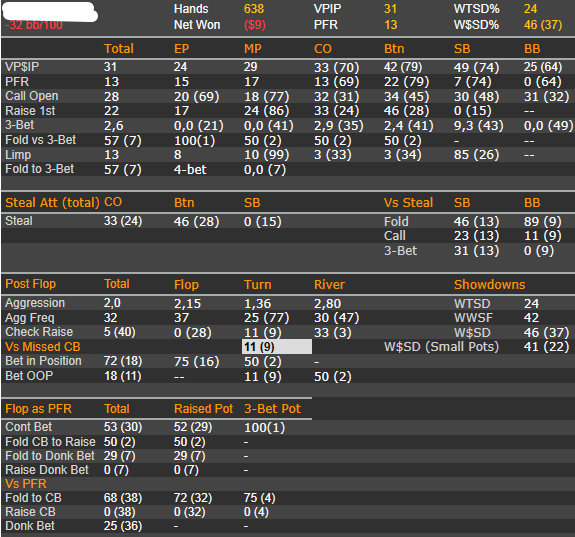Viewport: 575px width, 537px height.
Task: Select the W$SD (Small Pots) label
Action: [x=442, y=347]
